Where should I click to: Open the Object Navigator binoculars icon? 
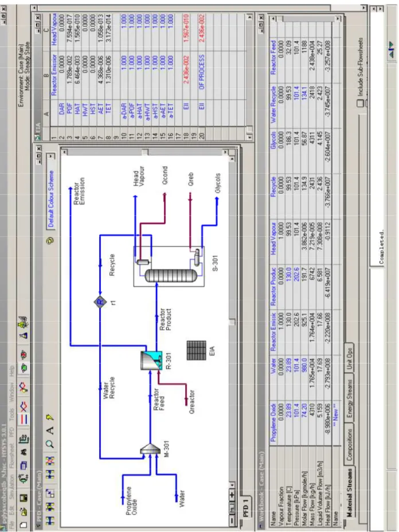24,452
